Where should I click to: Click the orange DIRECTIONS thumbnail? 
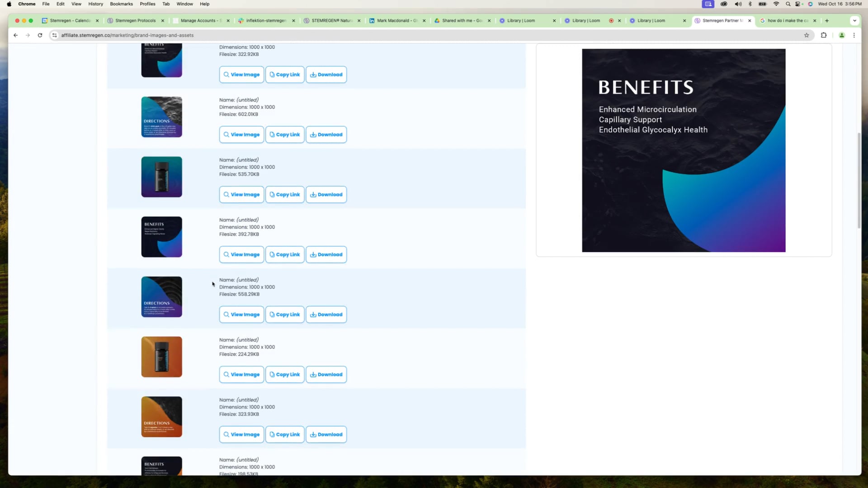pos(161,417)
